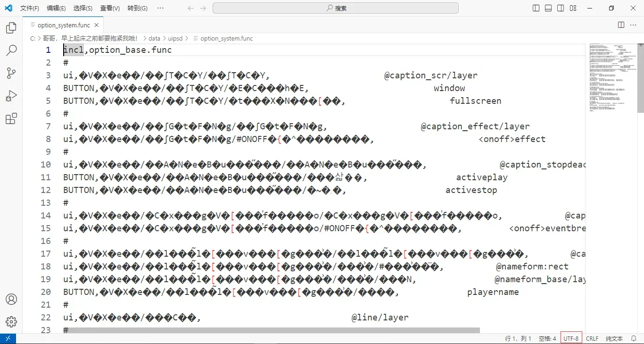Viewport: 644px width, 344px height.
Task: Open the Accounts menu icon
Action: pos(11,299)
